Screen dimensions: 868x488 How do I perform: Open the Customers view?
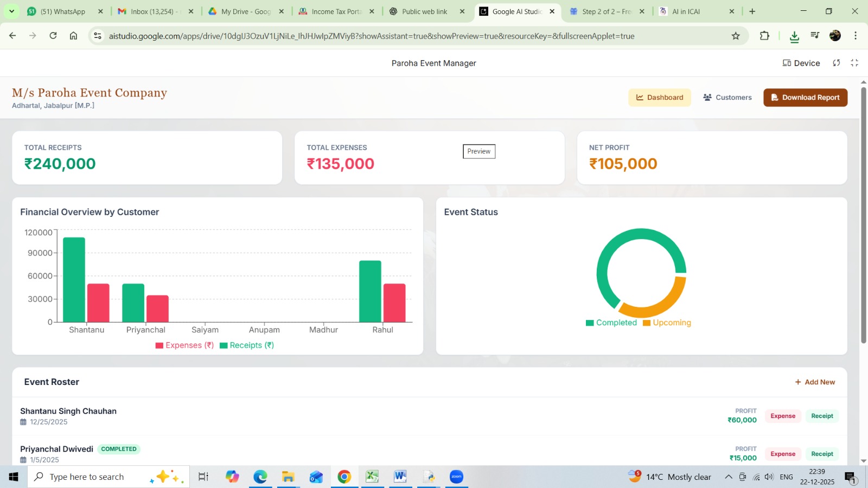(x=727, y=98)
